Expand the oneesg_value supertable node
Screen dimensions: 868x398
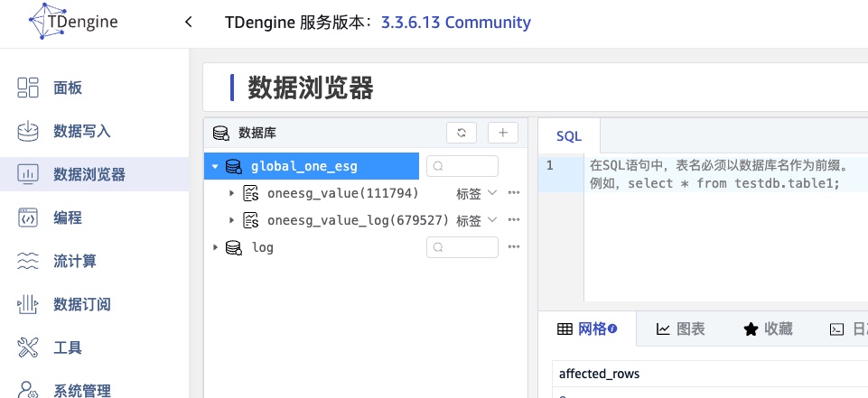(231, 193)
